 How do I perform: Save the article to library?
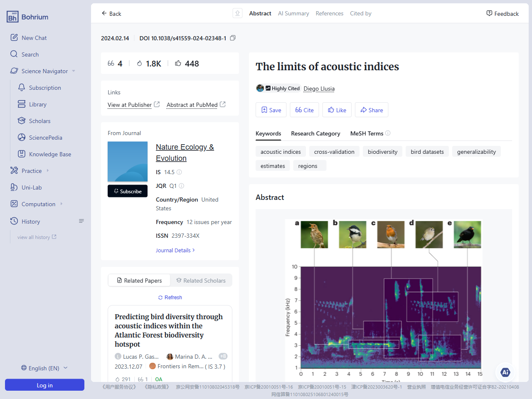point(271,110)
